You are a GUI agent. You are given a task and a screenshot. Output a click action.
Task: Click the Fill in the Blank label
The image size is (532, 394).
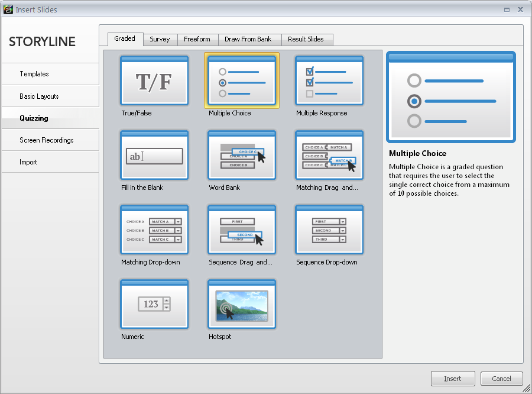(142, 188)
